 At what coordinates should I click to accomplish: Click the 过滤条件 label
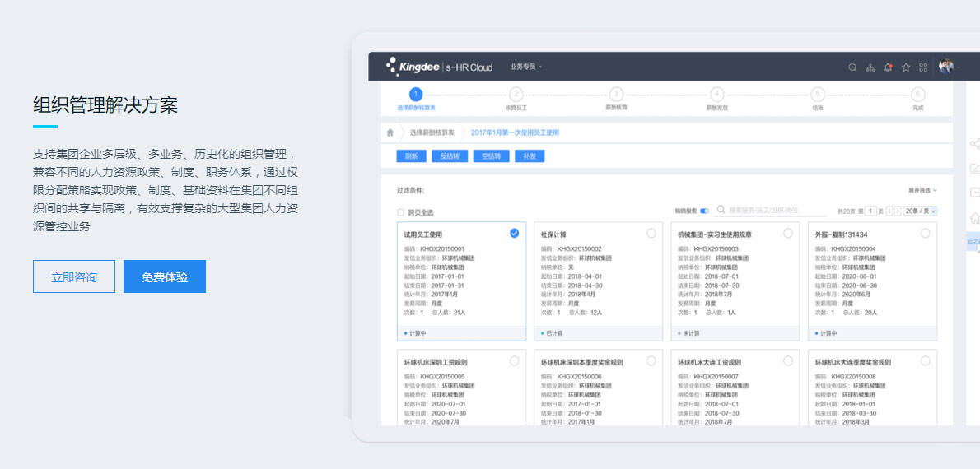pyautogui.click(x=411, y=190)
